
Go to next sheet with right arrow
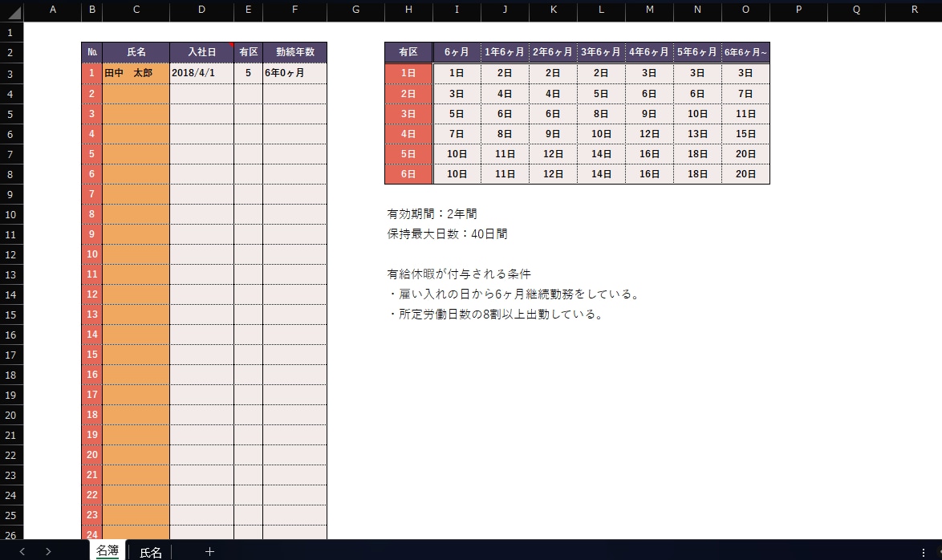pos(48,551)
